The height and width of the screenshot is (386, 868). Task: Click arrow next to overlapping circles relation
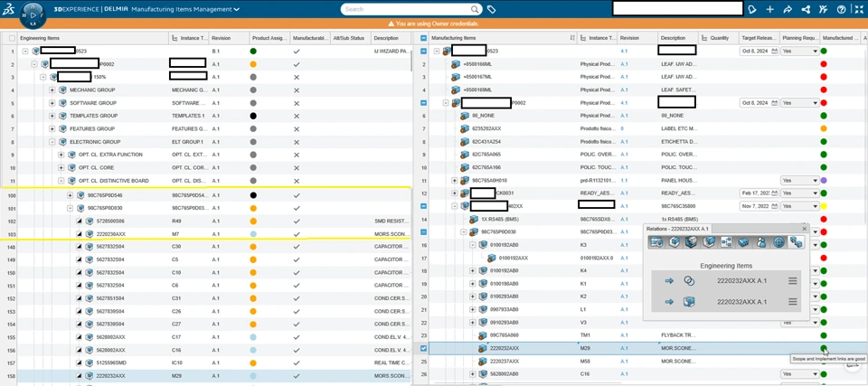tap(669, 281)
